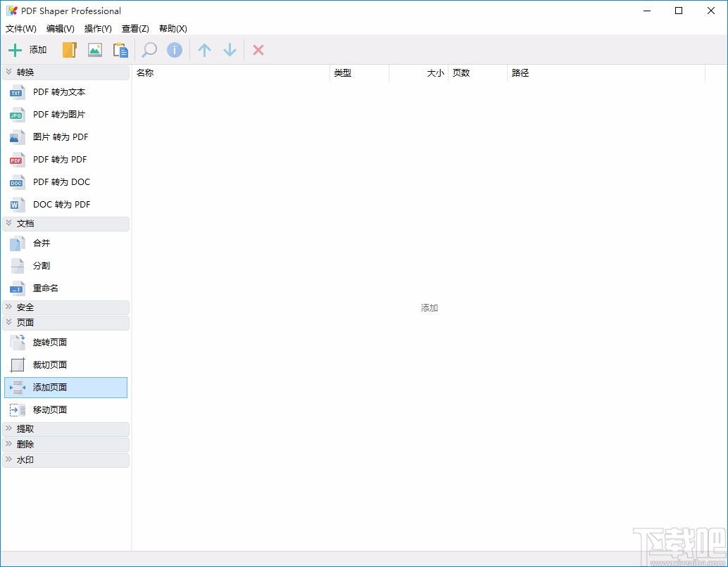Click the red X remove button
The height and width of the screenshot is (567, 728).
coord(258,50)
